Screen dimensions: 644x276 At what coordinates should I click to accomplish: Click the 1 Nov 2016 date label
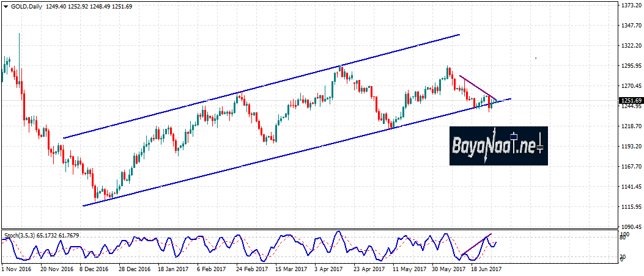[15, 268]
